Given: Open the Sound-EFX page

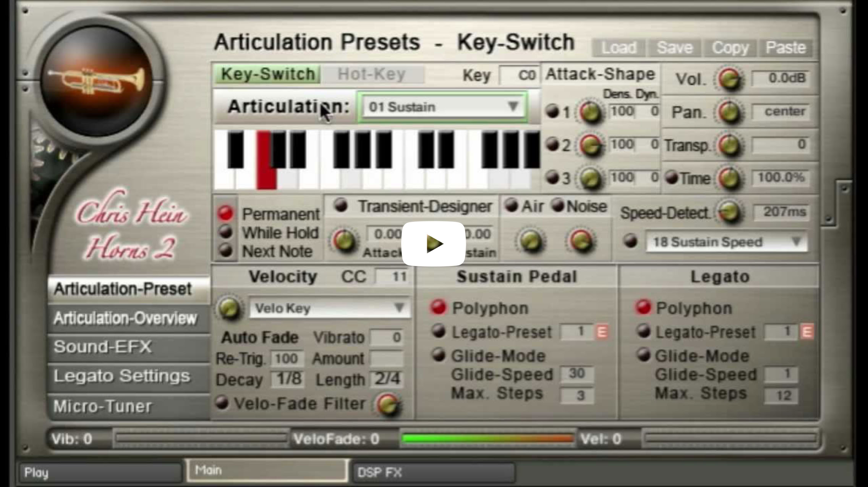Looking at the screenshot, I should 128,347.
